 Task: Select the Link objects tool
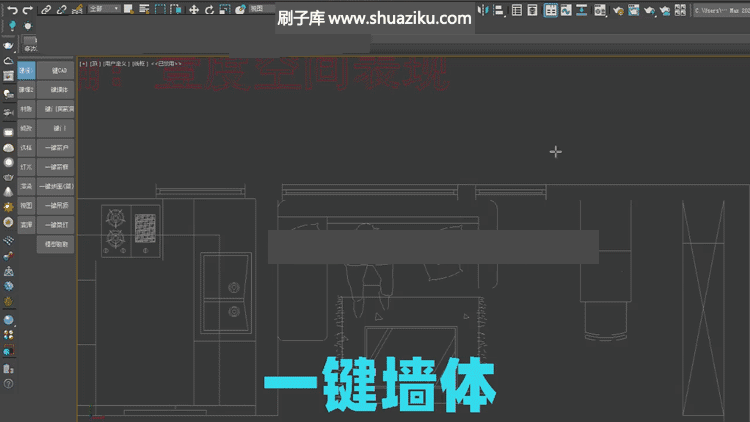coord(45,9)
